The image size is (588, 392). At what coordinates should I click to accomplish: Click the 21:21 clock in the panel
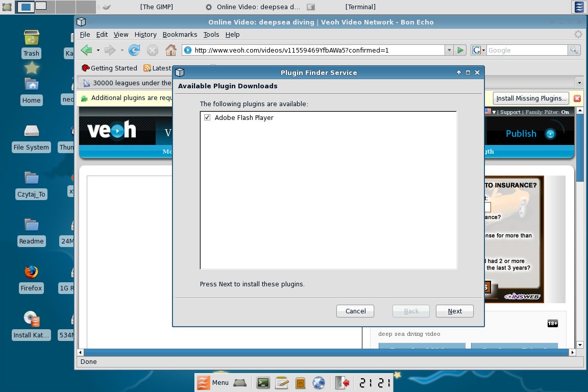pos(375,383)
